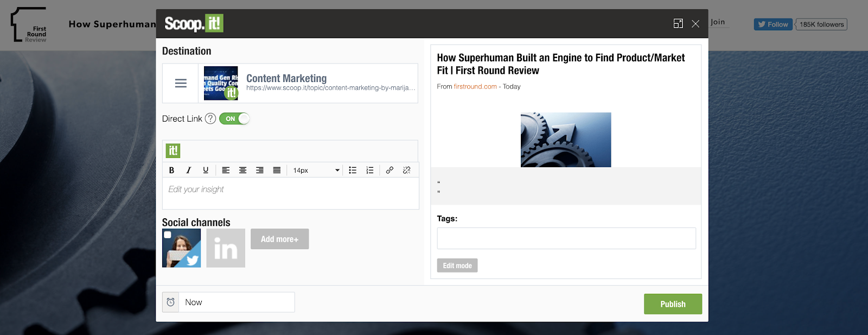Click the gear article preview image
Image resolution: width=868 pixels, height=335 pixels.
[566, 140]
